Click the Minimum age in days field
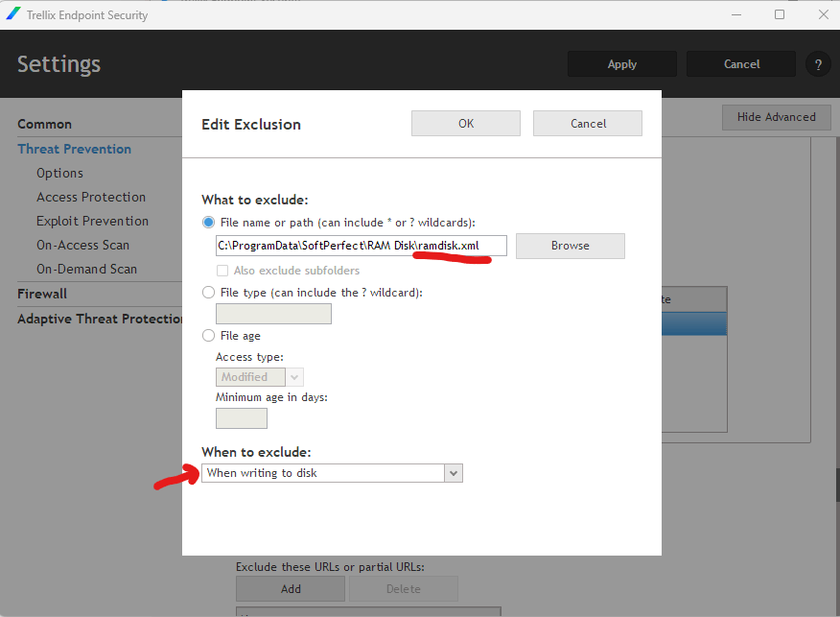 point(242,418)
